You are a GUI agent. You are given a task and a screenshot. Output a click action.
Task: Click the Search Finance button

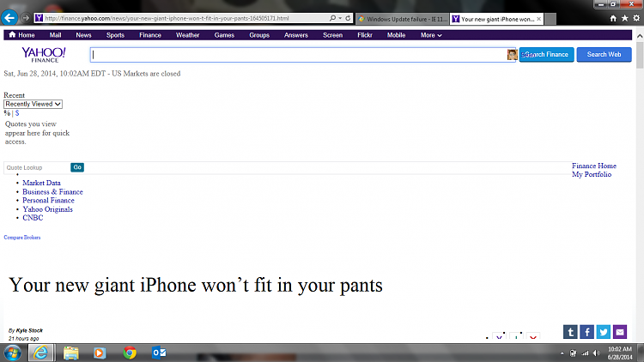pyautogui.click(x=547, y=55)
